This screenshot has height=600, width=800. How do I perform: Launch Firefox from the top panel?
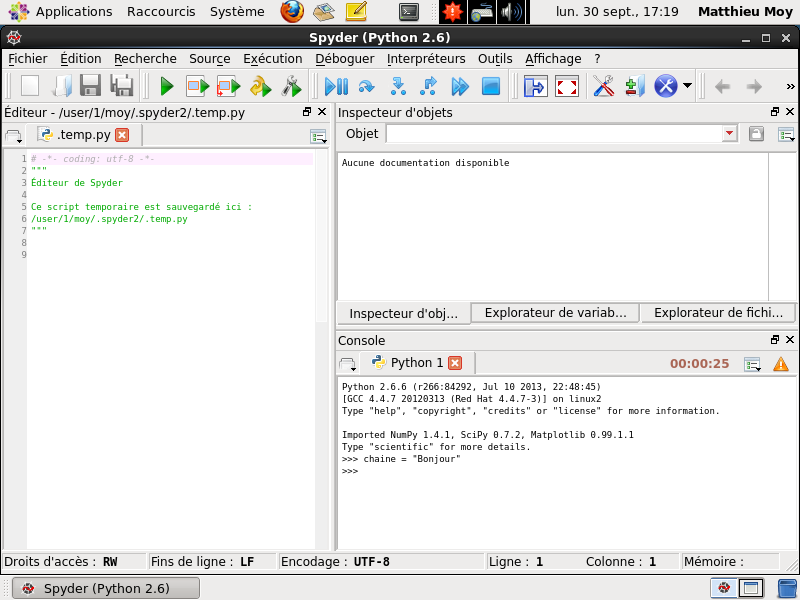pyautogui.click(x=292, y=11)
